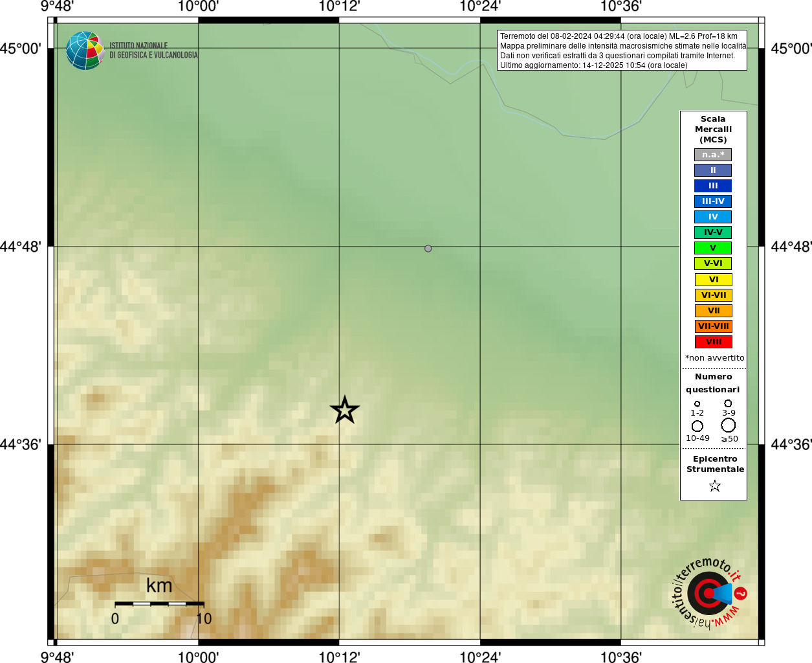Click the bottom 10°00' longitude label
Screen dimensions: 812x663
(x=198, y=657)
